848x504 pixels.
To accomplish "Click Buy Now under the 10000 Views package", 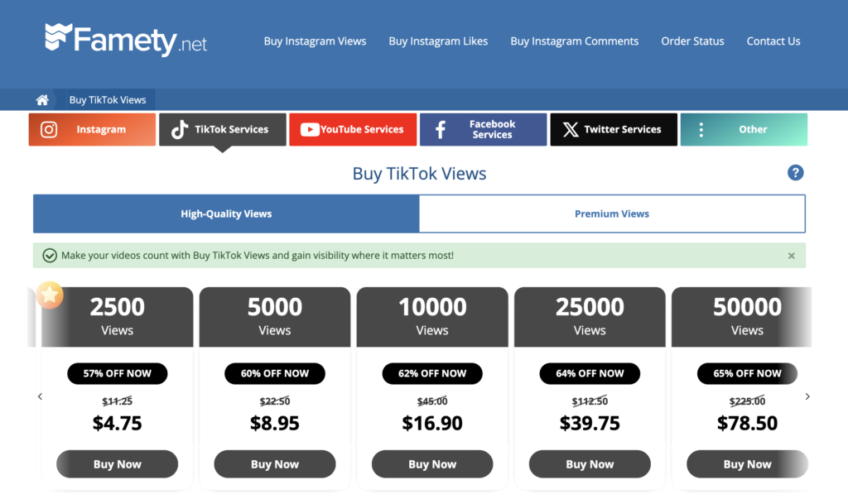I will point(431,463).
